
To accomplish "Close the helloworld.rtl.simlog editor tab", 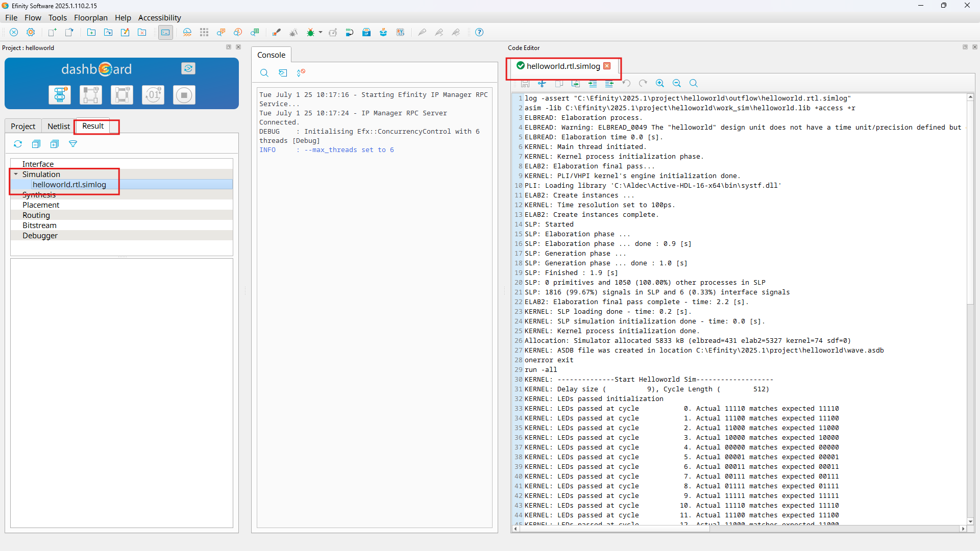I will click(607, 66).
